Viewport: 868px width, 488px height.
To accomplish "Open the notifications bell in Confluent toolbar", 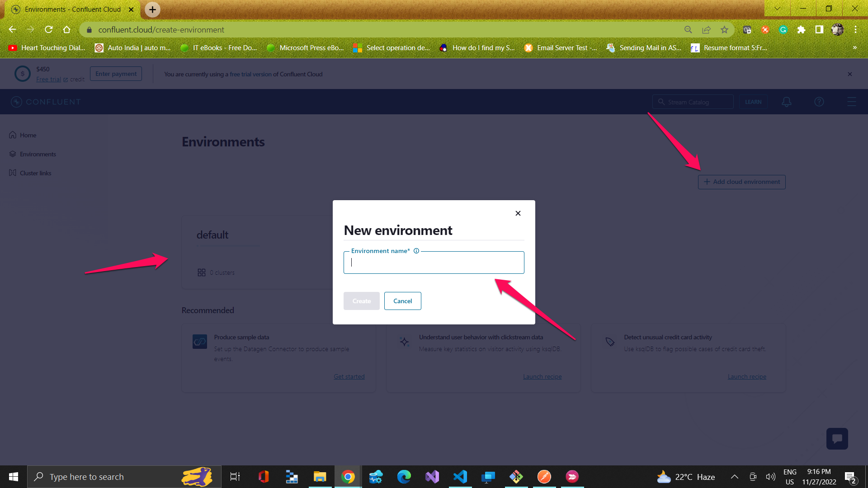I will [786, 102].
